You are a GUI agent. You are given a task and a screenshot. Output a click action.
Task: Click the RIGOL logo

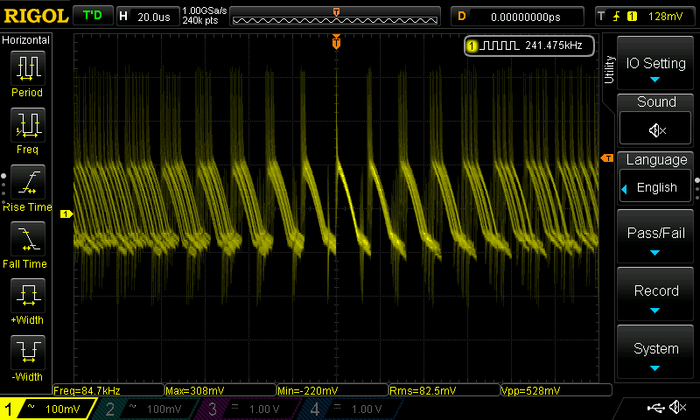click(36, 16)
